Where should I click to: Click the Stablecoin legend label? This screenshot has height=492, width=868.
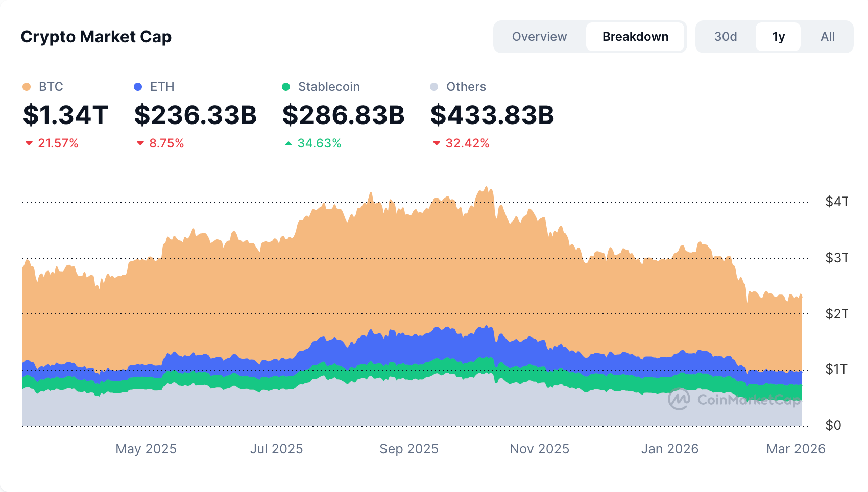point(329,86)
